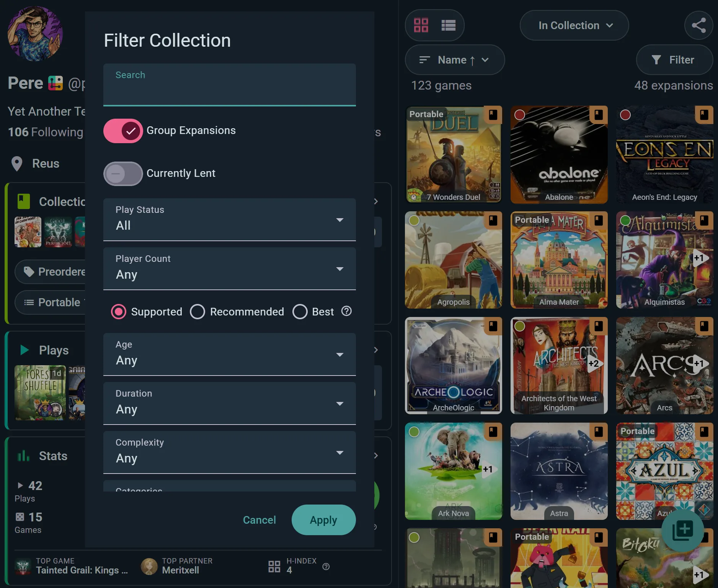Click the help icon next to Best
Image resolution: width=718 pixels, height=588 pixels.
click(x=346, y=311)
